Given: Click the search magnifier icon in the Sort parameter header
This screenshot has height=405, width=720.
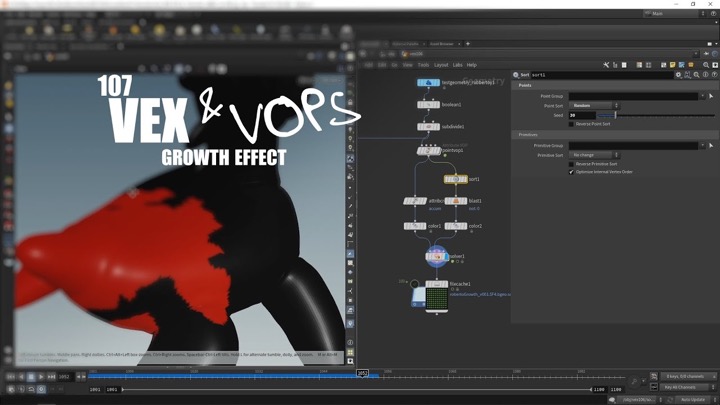Looking at the screenshot, I should [697, 75].
